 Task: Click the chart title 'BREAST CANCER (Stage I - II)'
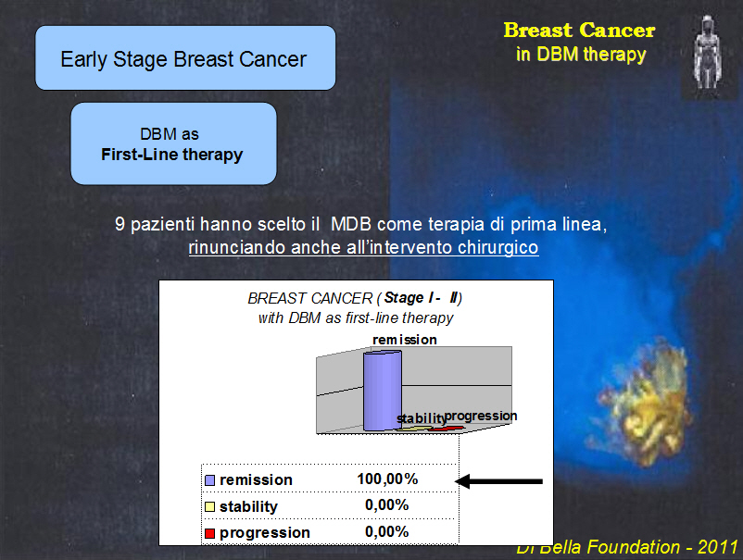(x=355, y=298)
